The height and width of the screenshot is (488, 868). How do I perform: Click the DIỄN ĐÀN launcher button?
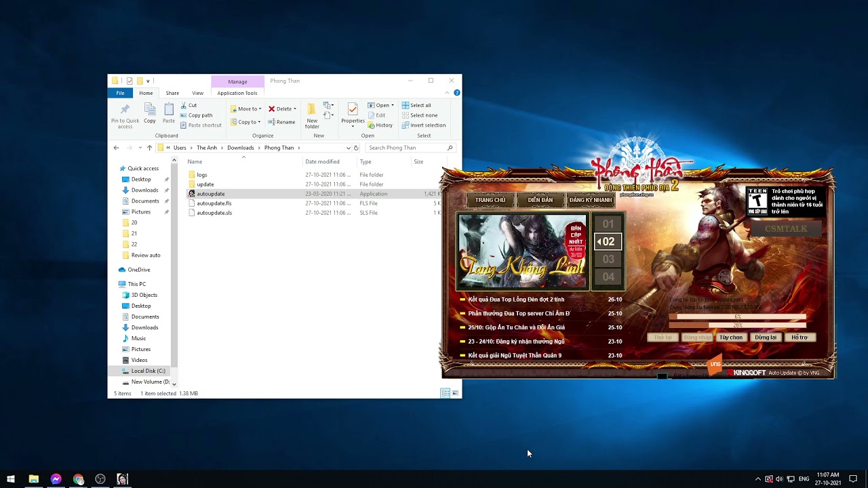(x=540, y=200)
